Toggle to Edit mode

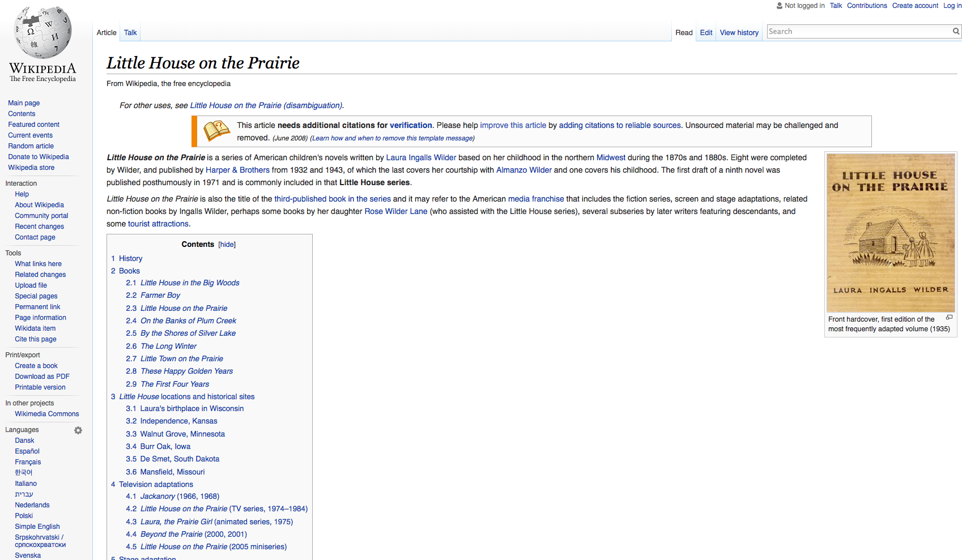[705, 32]
